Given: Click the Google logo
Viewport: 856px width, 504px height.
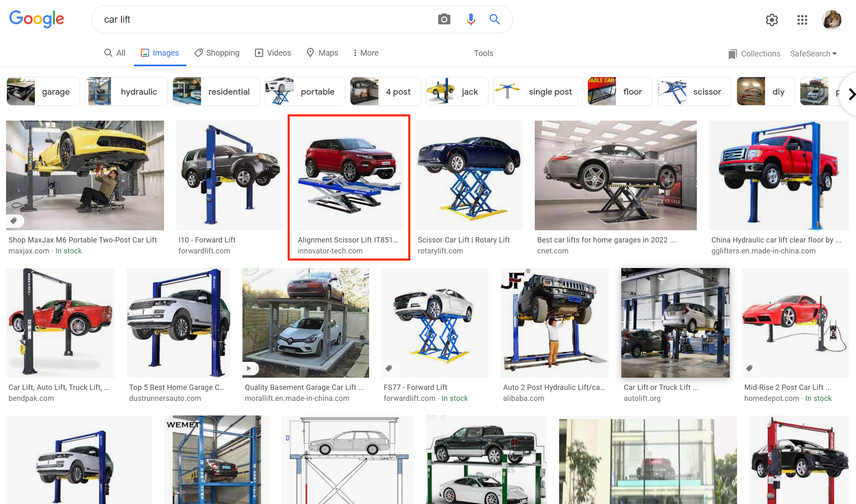Looking at the screenshot, I should point(37,19).
